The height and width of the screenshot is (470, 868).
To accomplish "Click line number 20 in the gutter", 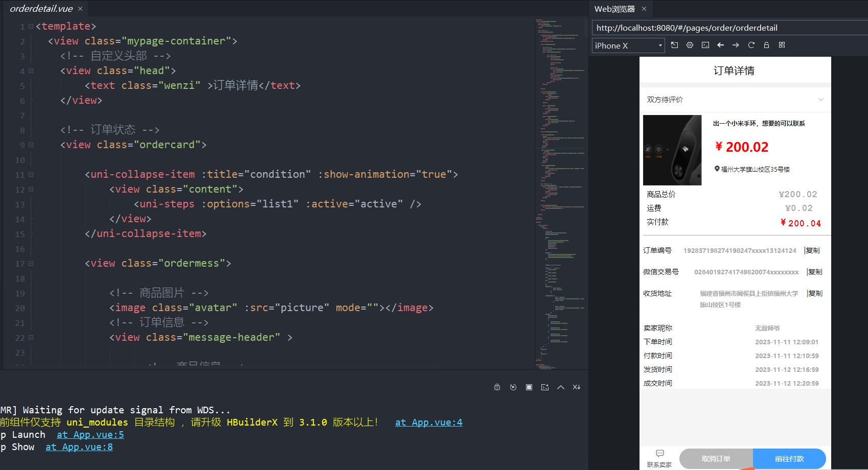I will pos(20,308).
